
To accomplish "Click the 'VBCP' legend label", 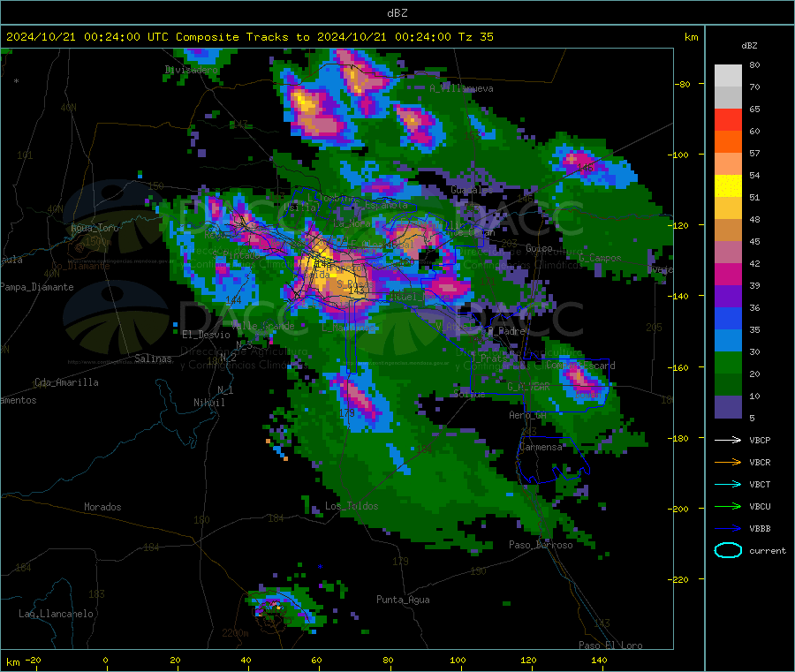I will click(x=760, y=440).
